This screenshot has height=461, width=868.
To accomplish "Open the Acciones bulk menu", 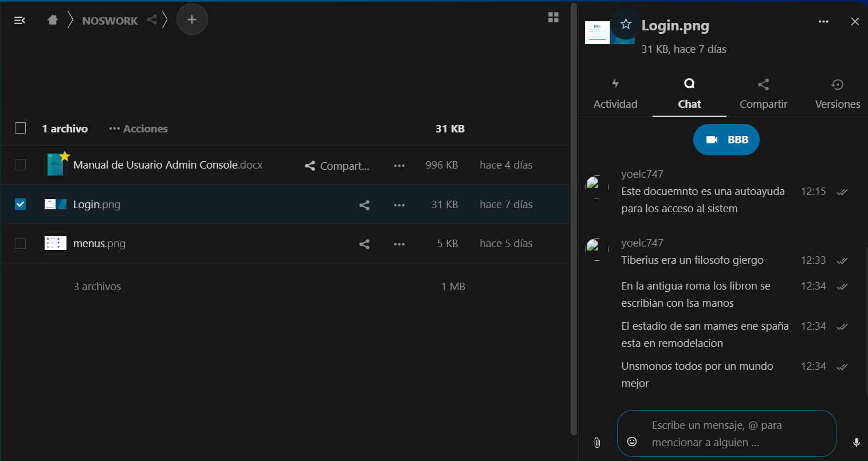I will tap(138, 128).
